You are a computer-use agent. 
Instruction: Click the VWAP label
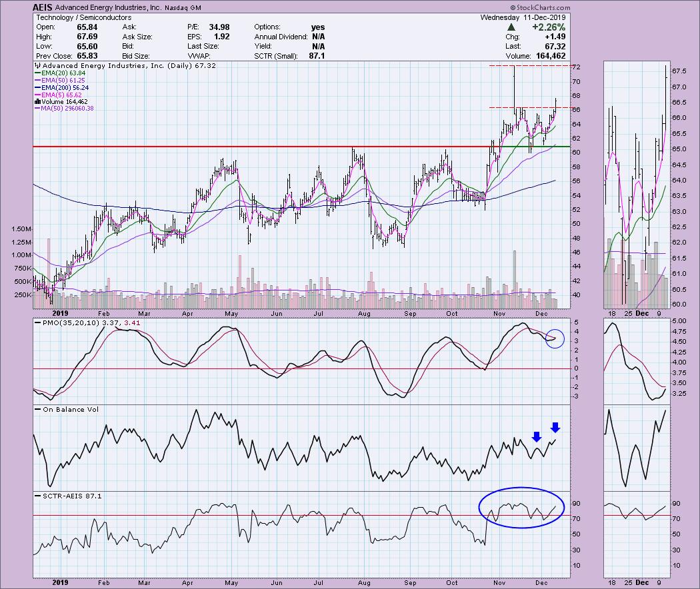[x=199, y=56]
